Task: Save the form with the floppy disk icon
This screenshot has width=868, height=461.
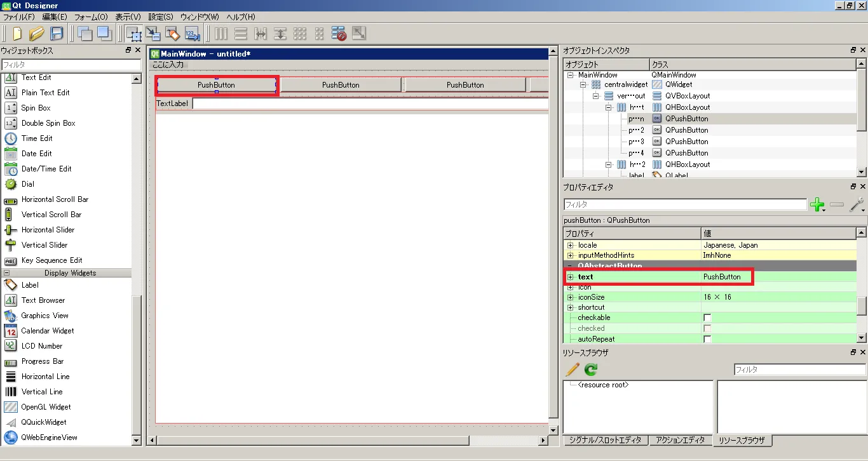Action: (x=57, y=34)
